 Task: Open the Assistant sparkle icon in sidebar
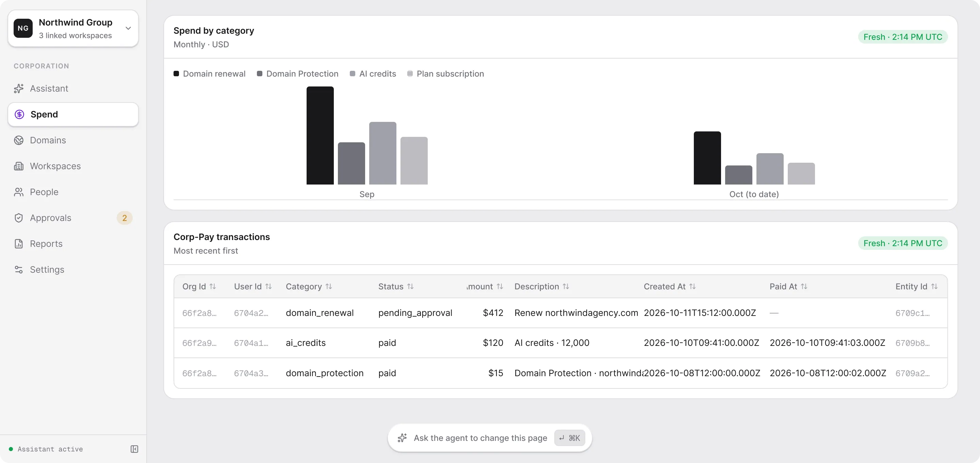click(x=19, y=88)
